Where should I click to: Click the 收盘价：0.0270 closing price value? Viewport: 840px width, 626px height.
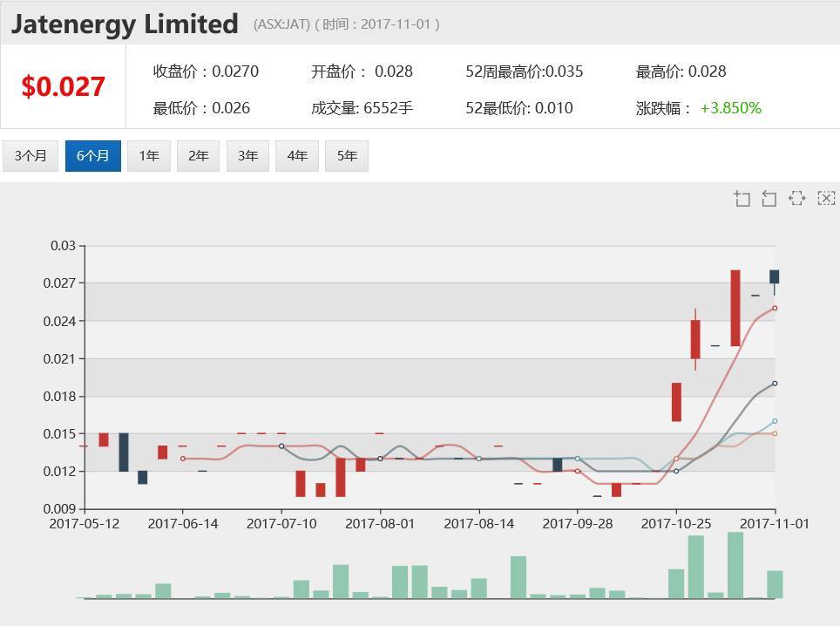tap(206, 71)
